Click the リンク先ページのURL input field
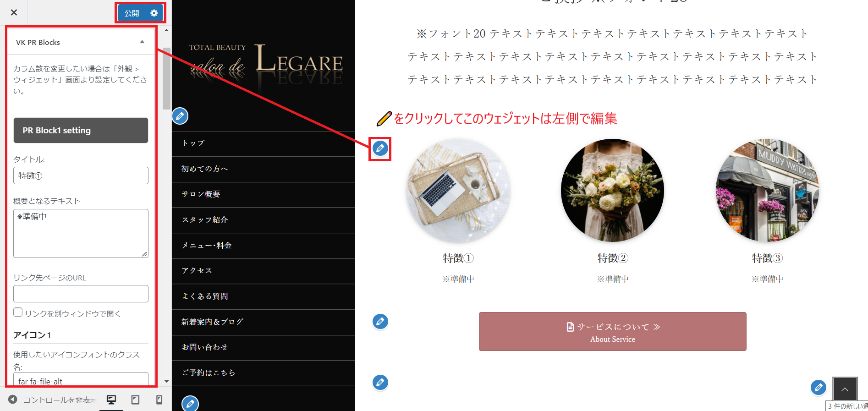Viewport: 868px width, 411px height. click(81, 294)
